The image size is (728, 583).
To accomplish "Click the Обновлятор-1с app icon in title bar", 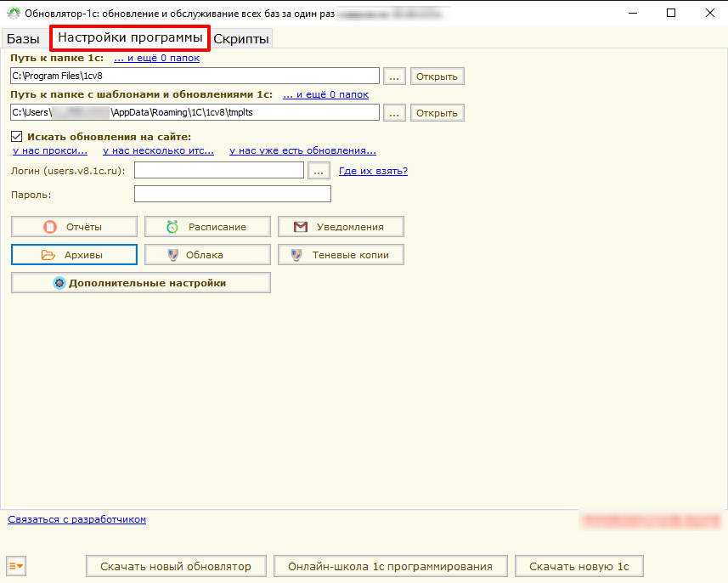I will (x=14, y=13).
